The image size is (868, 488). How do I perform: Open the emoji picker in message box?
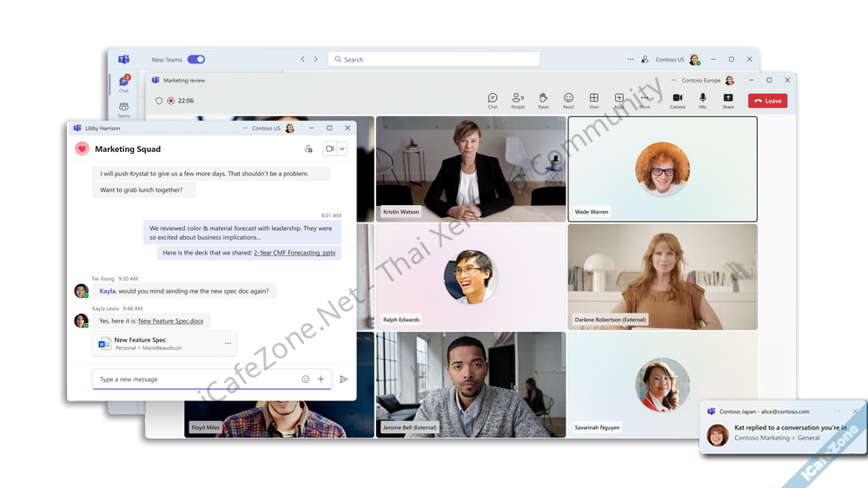(x=306, y=379)
